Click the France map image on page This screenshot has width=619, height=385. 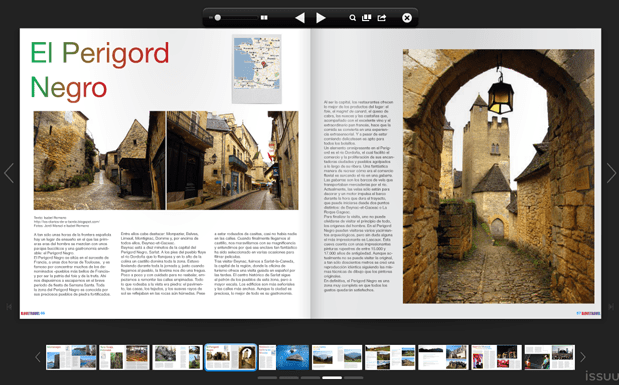(x=257, y=63)
